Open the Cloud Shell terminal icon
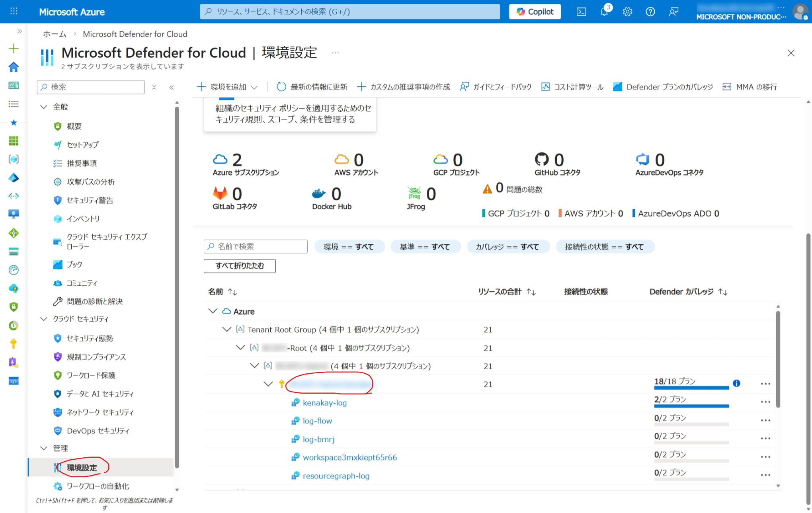812x513 pixels. pos(581,12)
